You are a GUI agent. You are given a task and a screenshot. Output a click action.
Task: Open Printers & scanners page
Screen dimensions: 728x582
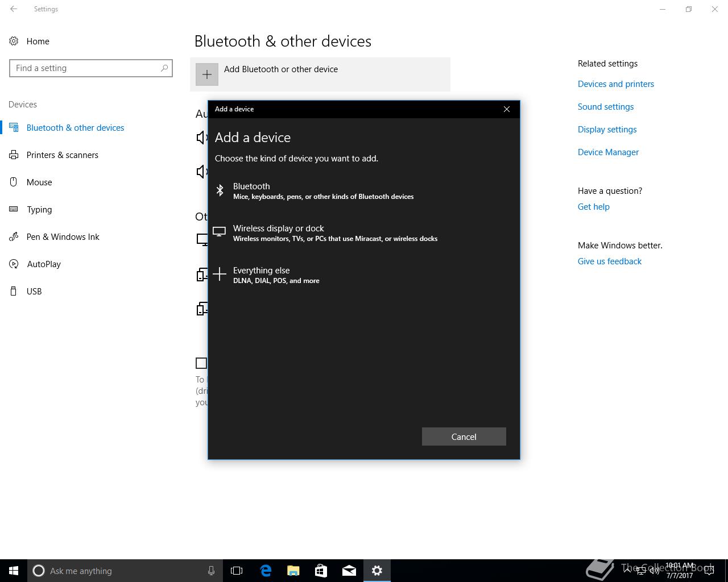click(63, 155)
